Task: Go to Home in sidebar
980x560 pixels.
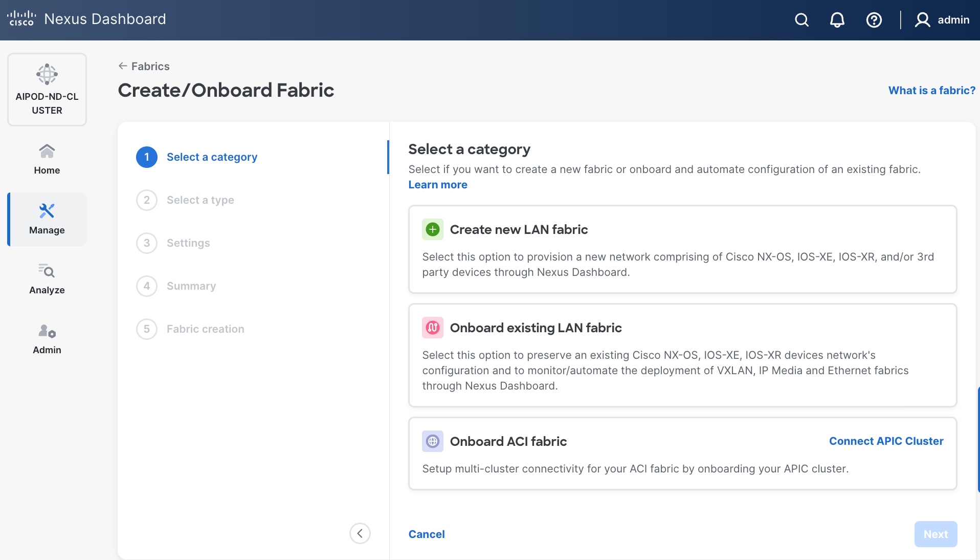Action: coord(47,159)
